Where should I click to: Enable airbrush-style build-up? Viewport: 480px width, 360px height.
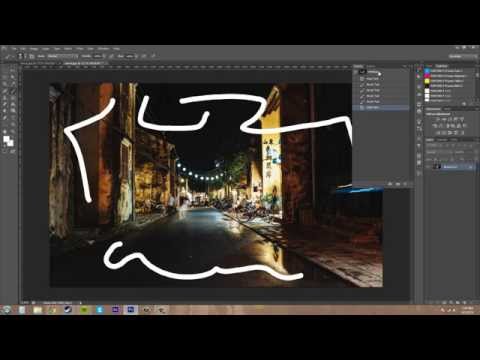(144, 56)
